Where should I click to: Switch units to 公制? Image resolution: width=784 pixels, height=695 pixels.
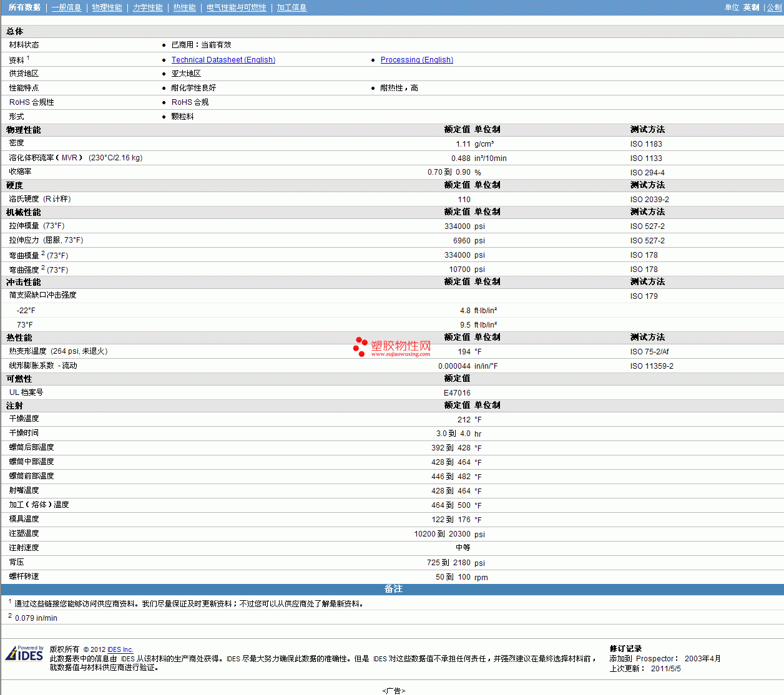pyautogui.click(x=774, y=7)
